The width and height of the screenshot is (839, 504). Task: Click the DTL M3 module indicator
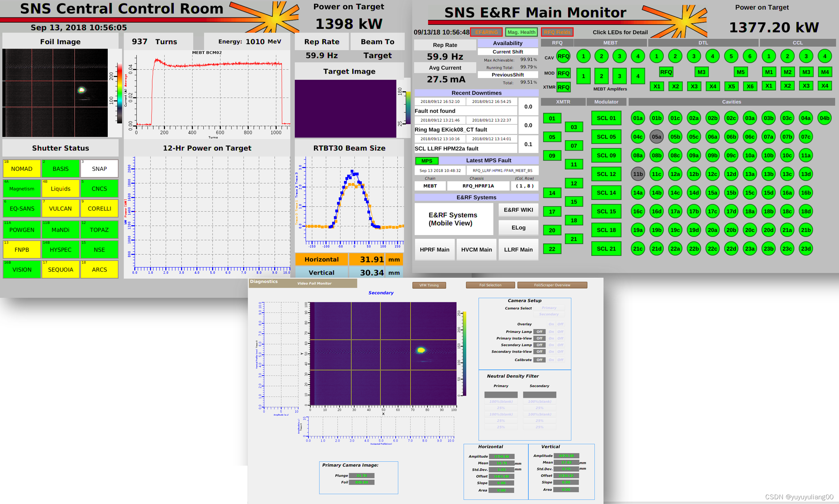[701, 72]
